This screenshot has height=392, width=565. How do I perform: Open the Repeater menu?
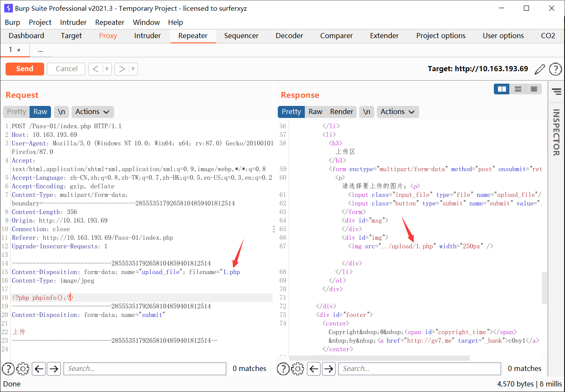pyautogui.click(x=110, y=22)
